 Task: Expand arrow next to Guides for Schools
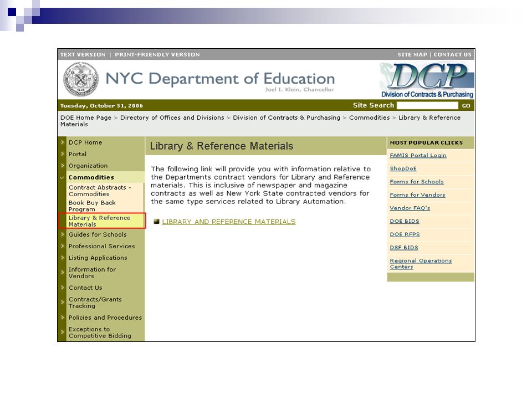coord(62,234)
